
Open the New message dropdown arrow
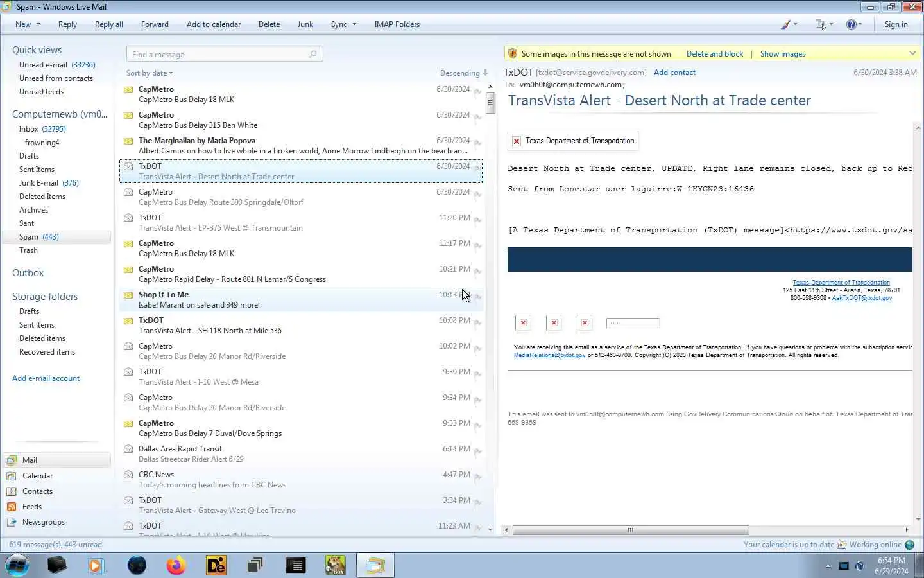pyautogui.click(x=38, y=24)
